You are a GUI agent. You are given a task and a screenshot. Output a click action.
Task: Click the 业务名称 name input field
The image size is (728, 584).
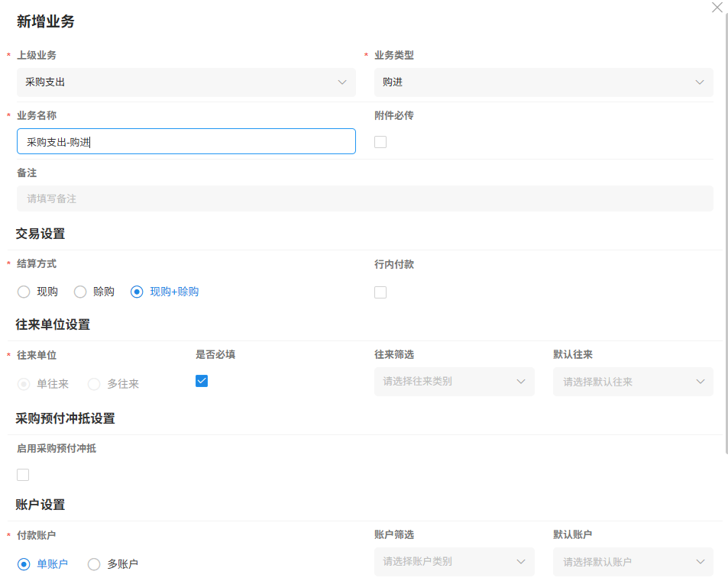[186, 141]
